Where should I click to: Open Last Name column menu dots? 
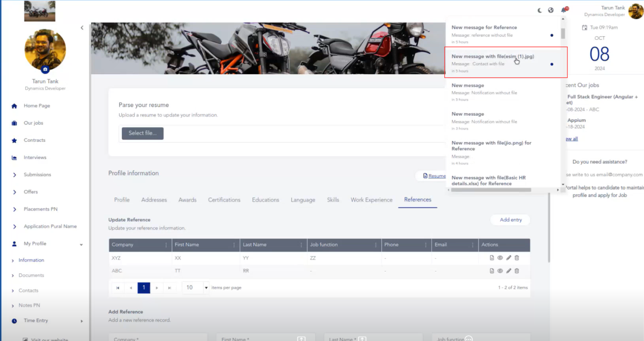(x=301, y=245)
